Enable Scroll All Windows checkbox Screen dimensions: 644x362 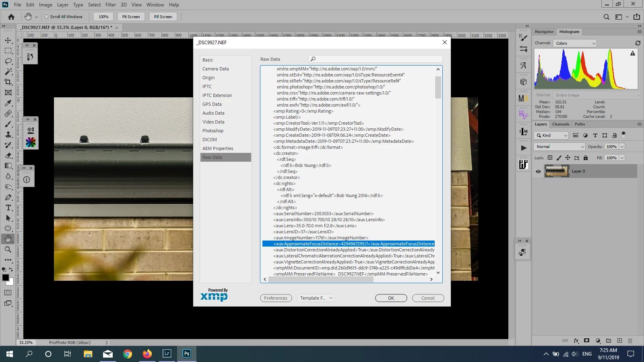click(46, 16)
